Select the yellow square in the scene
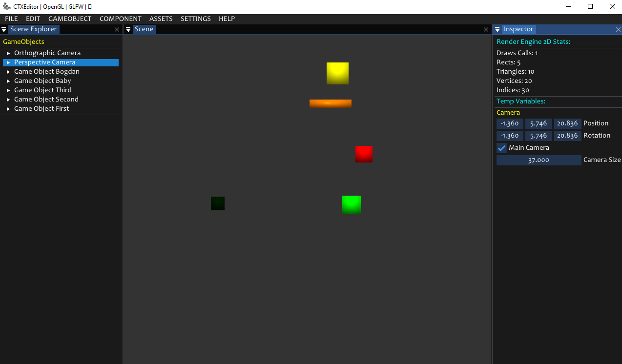 pyautogui.click(x=337, y=73)
